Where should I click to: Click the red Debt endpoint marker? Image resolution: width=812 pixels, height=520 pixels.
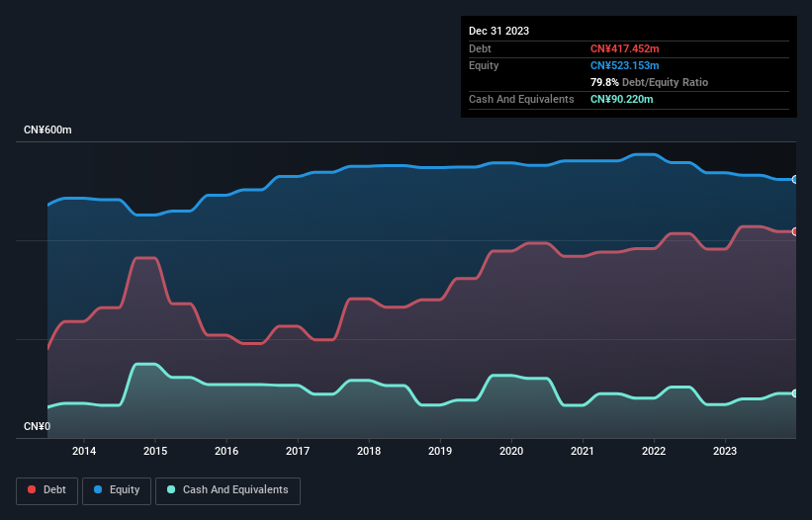[795, 231]
